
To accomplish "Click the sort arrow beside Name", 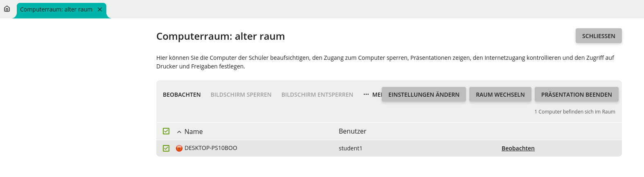I will tap(179, 132).
